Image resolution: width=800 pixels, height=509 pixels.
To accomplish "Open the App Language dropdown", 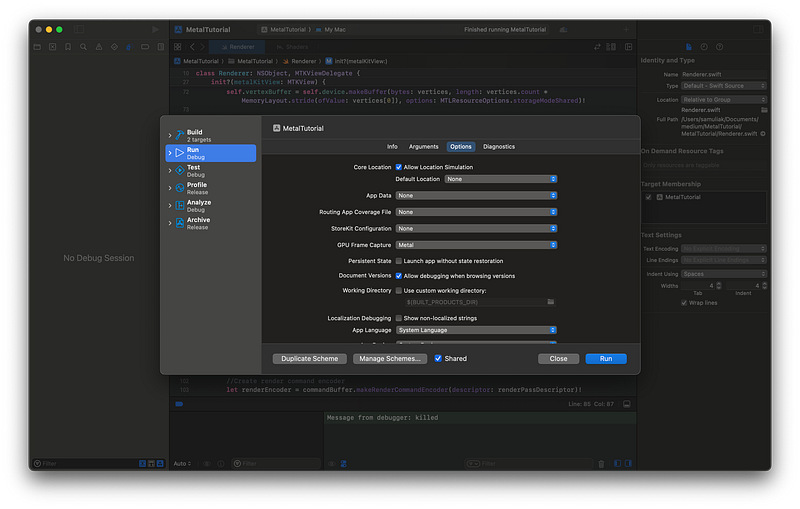I will (x=477, y=330).
